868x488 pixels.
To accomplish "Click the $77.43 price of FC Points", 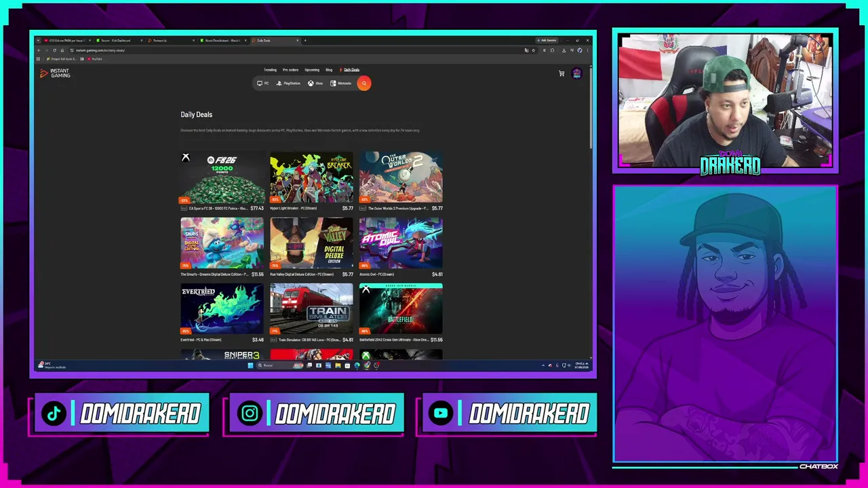I will 257,209.
